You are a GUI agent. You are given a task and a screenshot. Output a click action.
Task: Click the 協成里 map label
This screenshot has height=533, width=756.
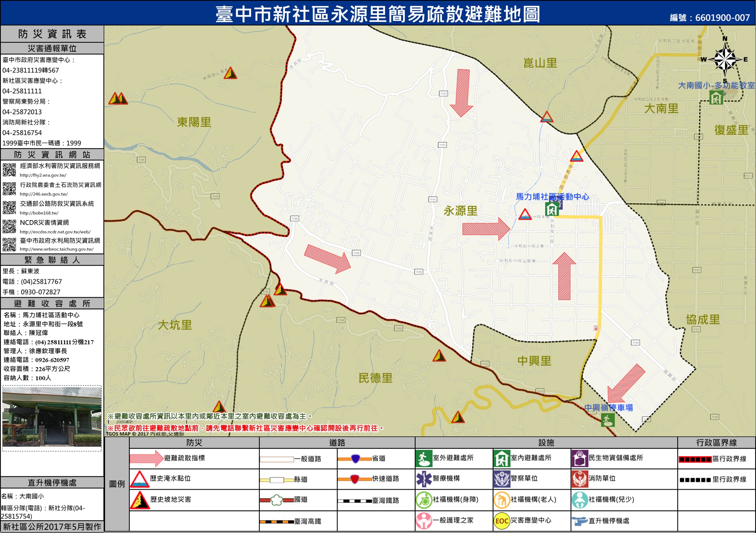point(703,319)
